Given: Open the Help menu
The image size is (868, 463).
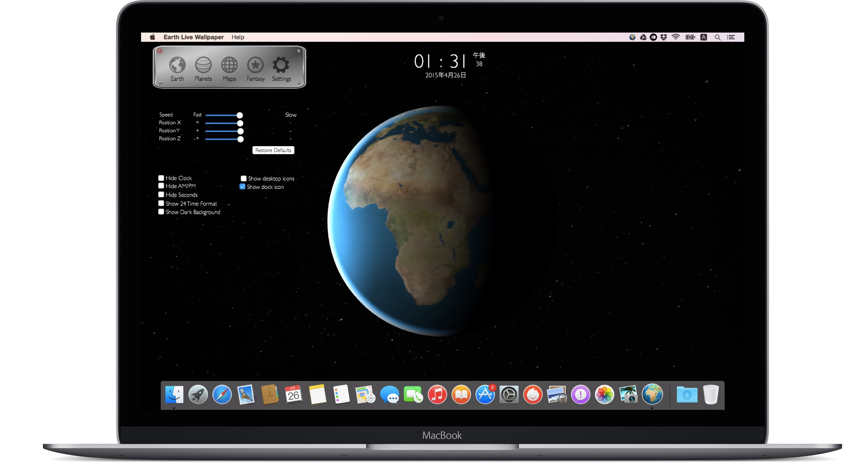Looking at the screenshot, I should pos(238,37).
